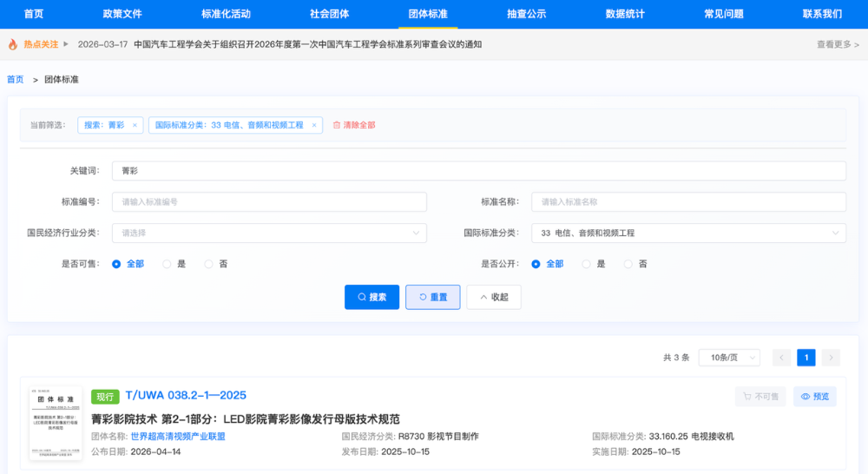The image size is (868, 474).
Task: Open the 政策文件 navigation tab
Action: (122, 14)
